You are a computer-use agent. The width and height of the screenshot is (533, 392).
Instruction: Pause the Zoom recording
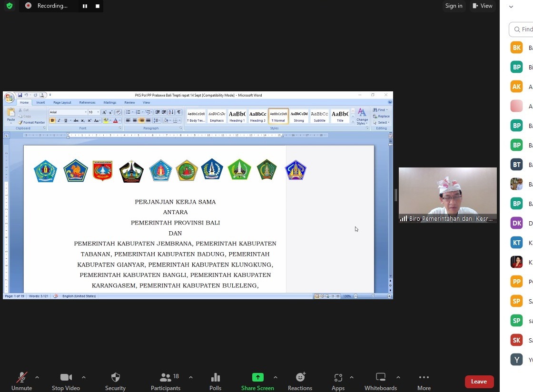pyautogui.click(x=85, y=6)
